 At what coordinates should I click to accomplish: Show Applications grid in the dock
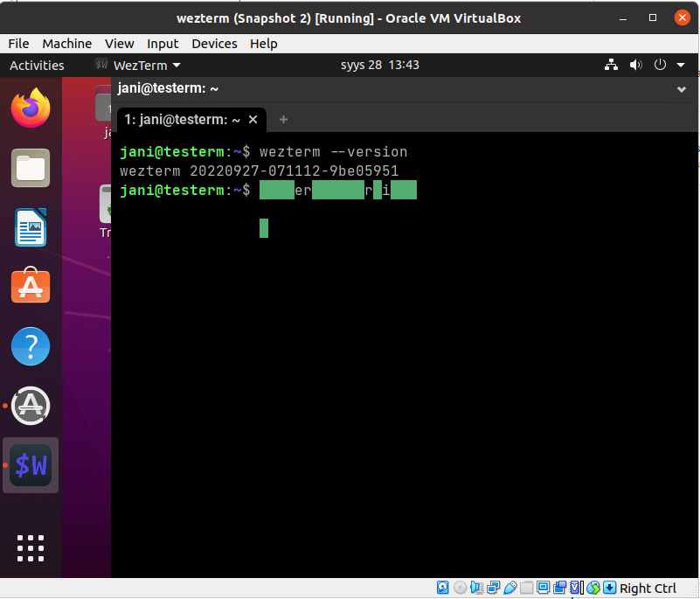31,547
